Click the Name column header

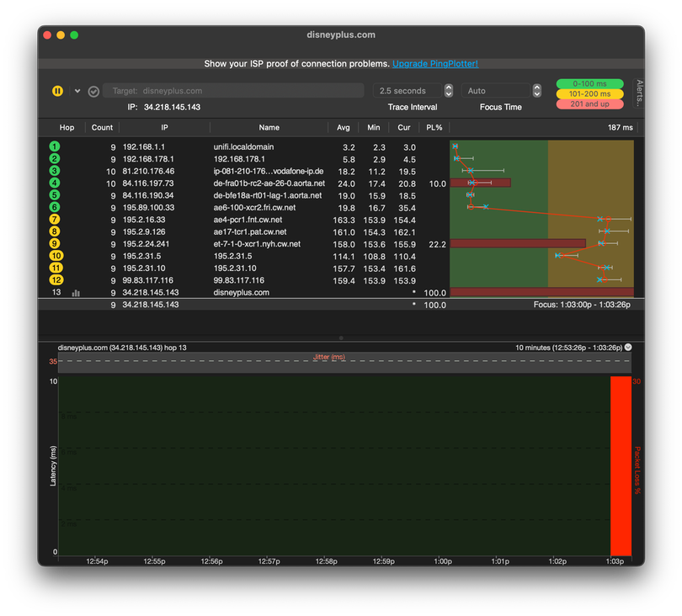point(269,127)
